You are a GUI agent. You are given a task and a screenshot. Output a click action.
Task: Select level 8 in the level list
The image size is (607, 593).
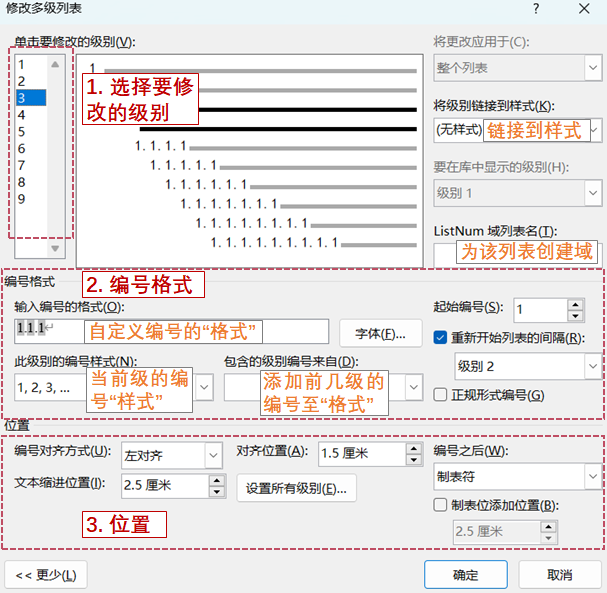[31, 182]
